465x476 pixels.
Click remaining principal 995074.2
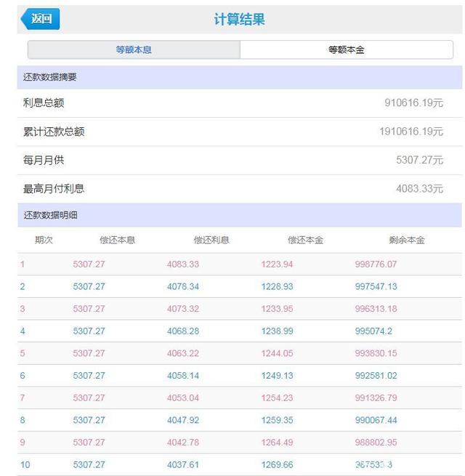tap(373, 331)
